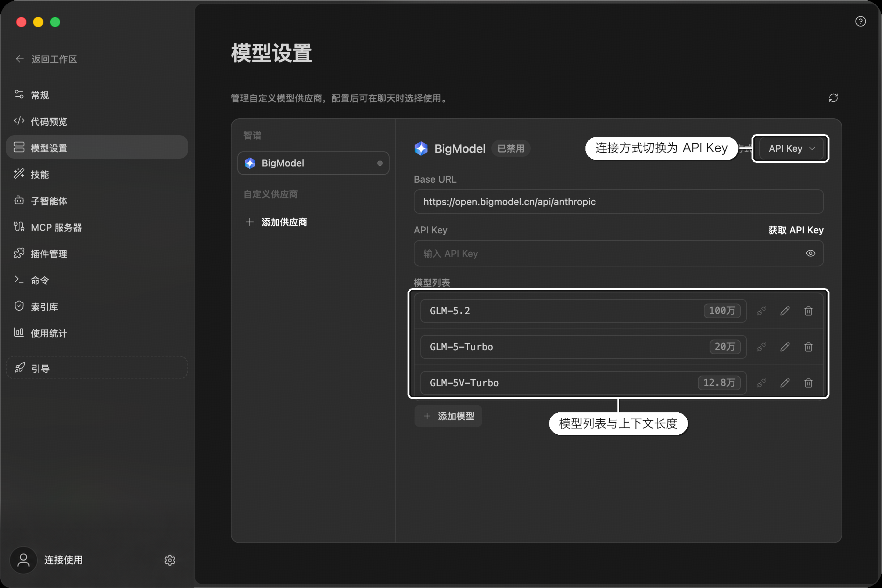Focus the 输入 API Key field

[x=619, y=254]
